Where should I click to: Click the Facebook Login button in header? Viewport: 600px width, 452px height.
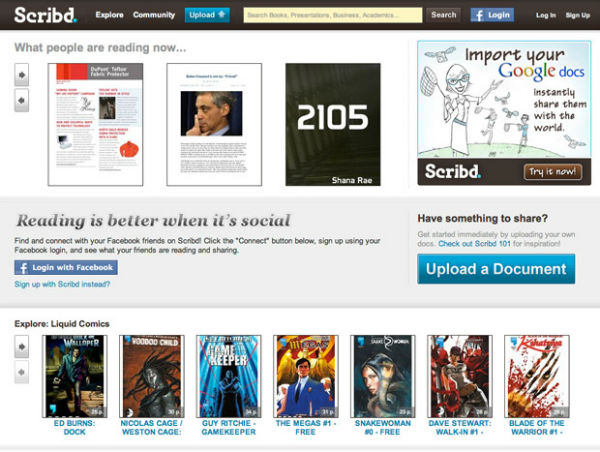tap(491, 15)
